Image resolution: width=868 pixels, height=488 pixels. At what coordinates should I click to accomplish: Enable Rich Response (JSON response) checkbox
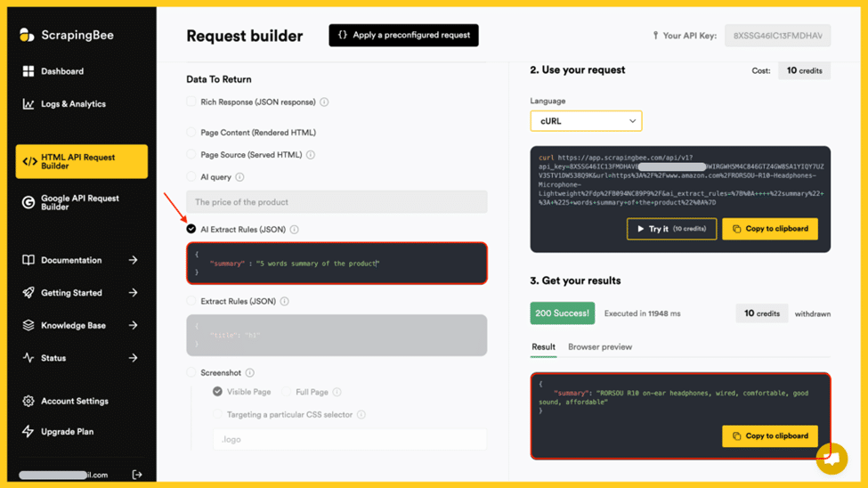click(191, 102)
